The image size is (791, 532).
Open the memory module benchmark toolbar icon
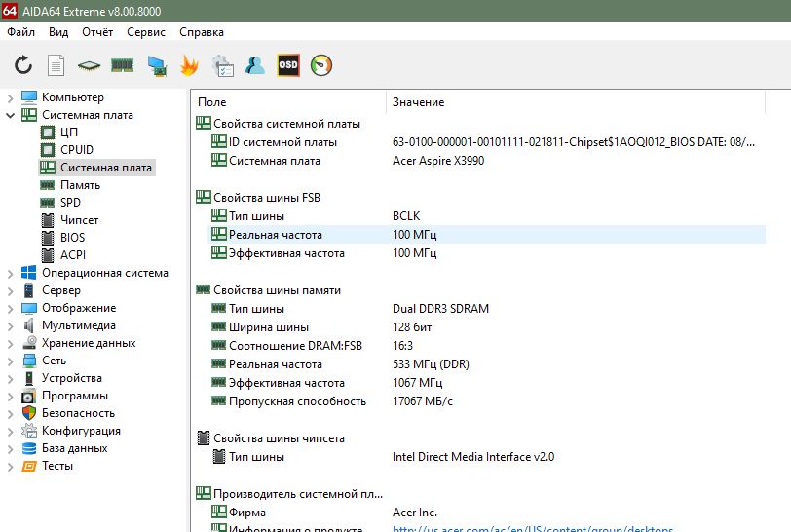[122, 65]
